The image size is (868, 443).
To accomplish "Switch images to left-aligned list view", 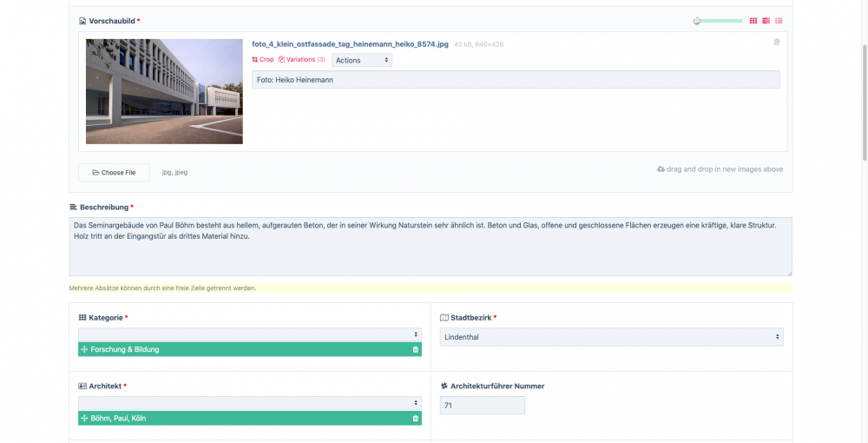I will click(766, 21).
